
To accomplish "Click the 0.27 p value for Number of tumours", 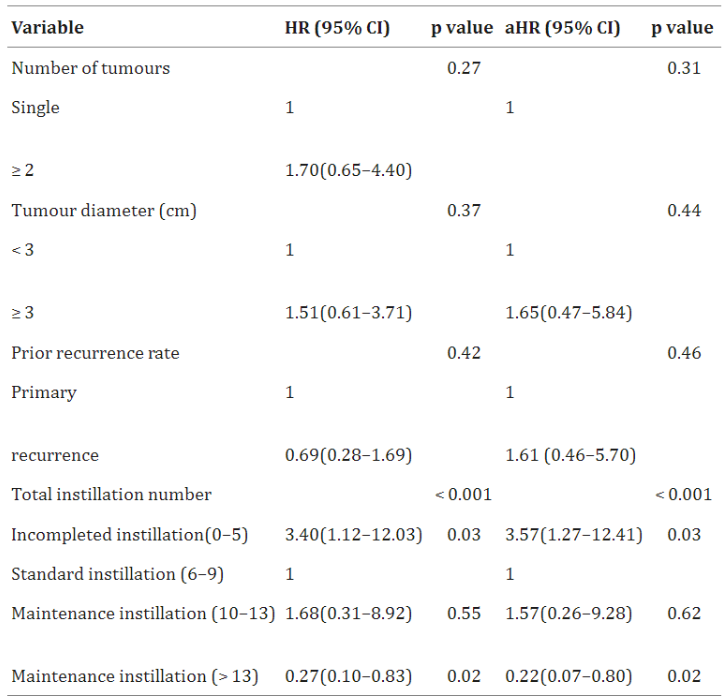I will 464,68.
